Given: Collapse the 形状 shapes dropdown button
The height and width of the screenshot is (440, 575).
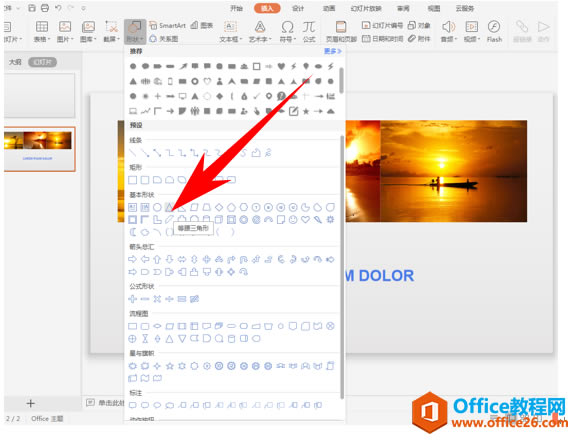Looking at the screenshot, I should [x=135, y=32].
